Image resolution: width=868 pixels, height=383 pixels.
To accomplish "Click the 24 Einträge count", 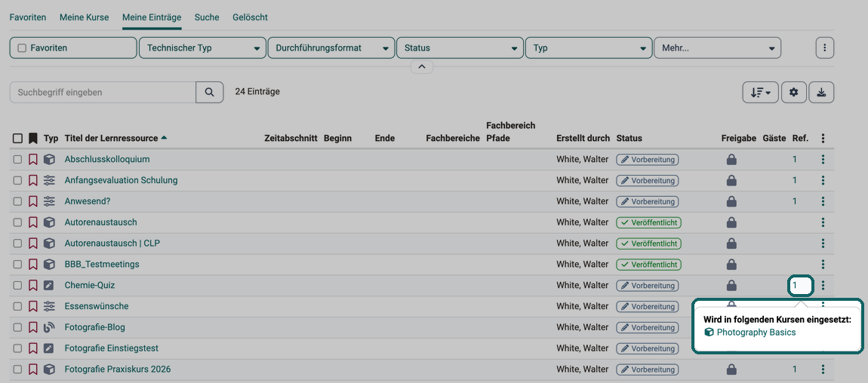I will (x=257, y=92).
